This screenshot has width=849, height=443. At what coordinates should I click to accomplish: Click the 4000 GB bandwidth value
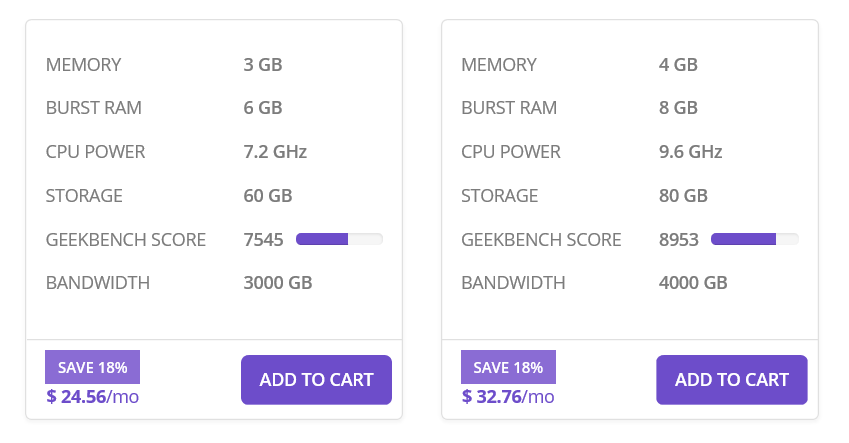point(693,283)
